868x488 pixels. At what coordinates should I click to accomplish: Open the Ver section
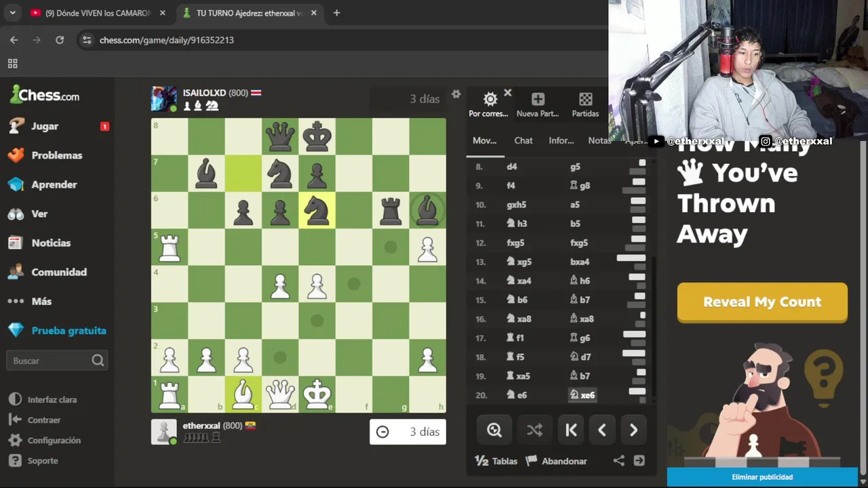(39, 213)
